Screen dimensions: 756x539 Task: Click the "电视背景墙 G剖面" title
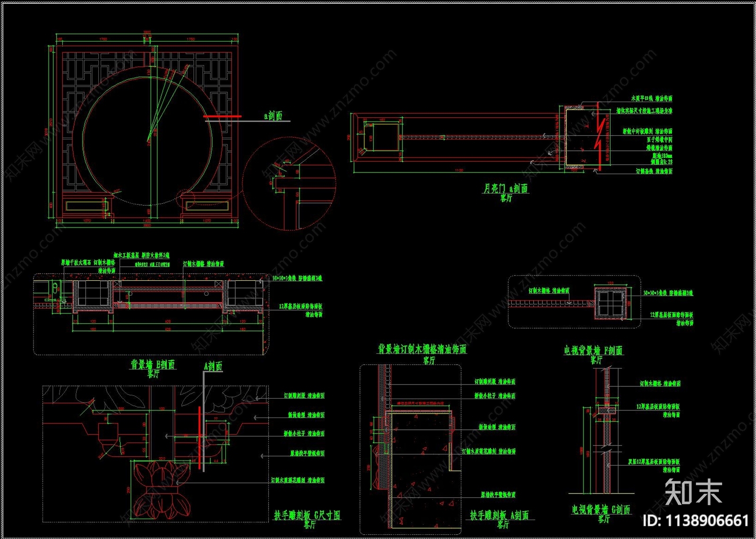pos(601,510)
